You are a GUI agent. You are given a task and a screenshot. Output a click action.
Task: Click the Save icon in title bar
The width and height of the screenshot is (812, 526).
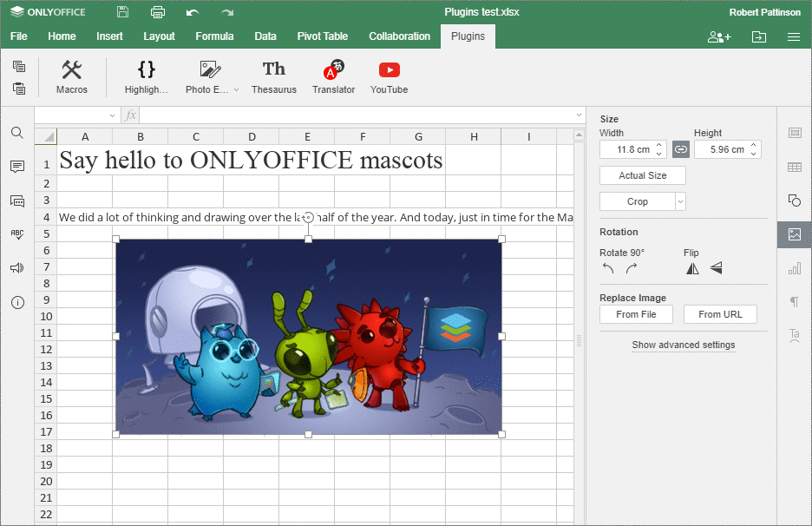(x=122, y=12)
